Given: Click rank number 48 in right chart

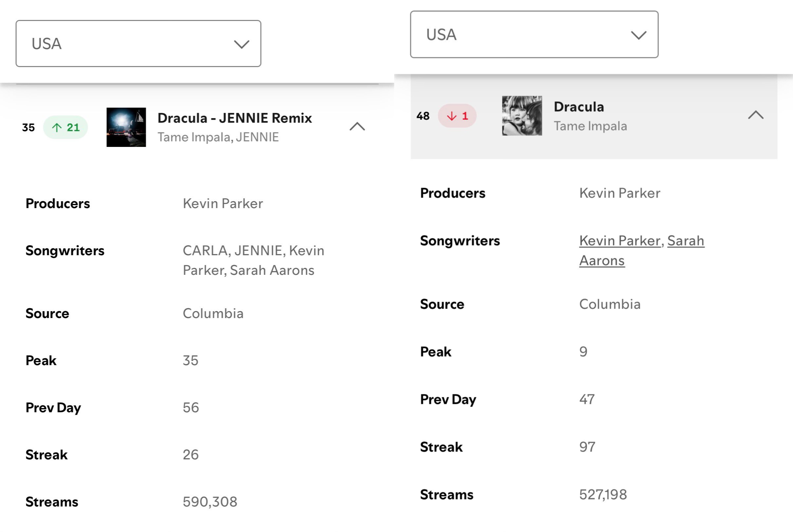Looking at the screenshot, I should click(x=423, y=116).
